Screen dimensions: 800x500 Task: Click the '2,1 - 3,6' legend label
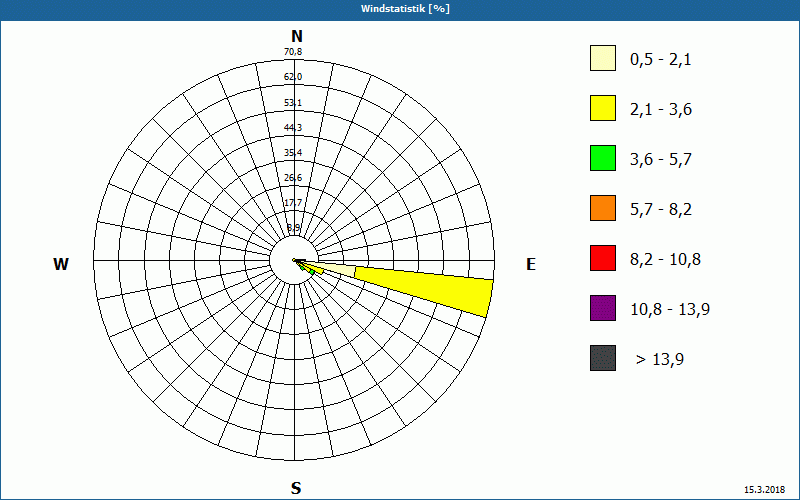click(661, 110)
